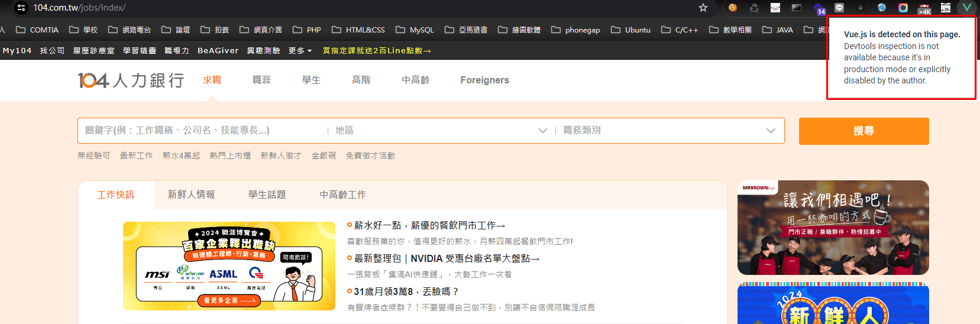Viewport: 980px width, 324px height.
Task: Open the 數學相關 bookmark folder
Action: tap(730, 30)
